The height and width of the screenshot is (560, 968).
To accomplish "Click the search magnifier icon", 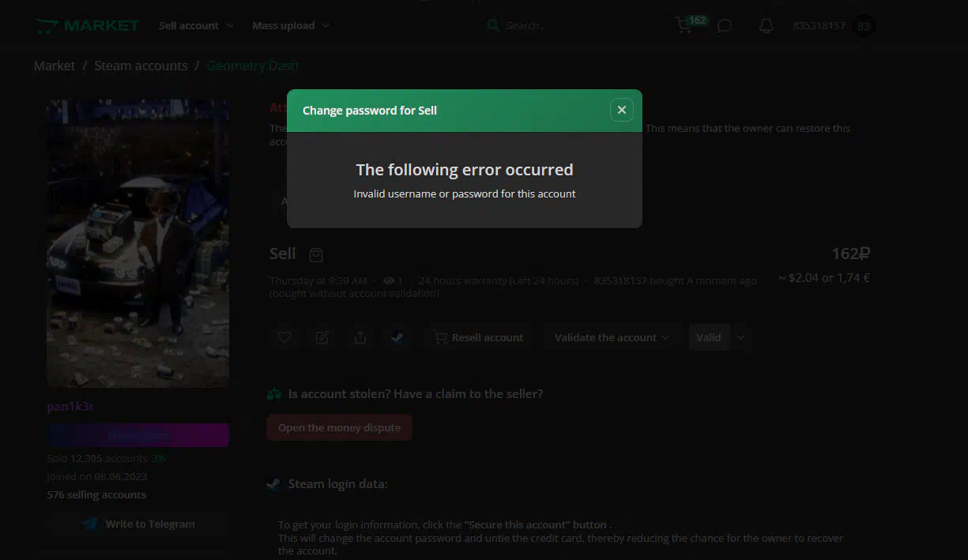I will pos(493,26).
